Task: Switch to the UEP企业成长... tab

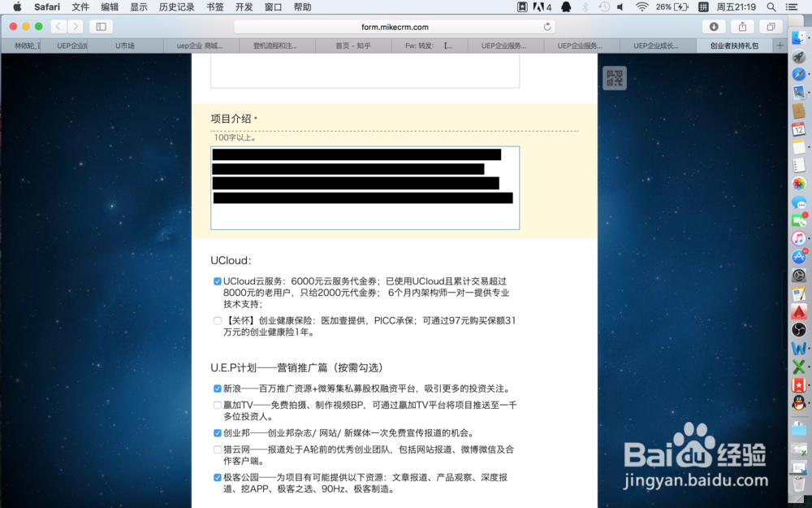Action: [658, 46]
